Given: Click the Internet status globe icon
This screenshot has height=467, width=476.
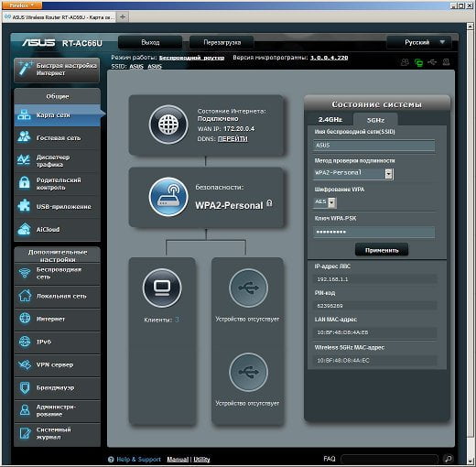Looking at the screenshot, I should pos(168,125).
